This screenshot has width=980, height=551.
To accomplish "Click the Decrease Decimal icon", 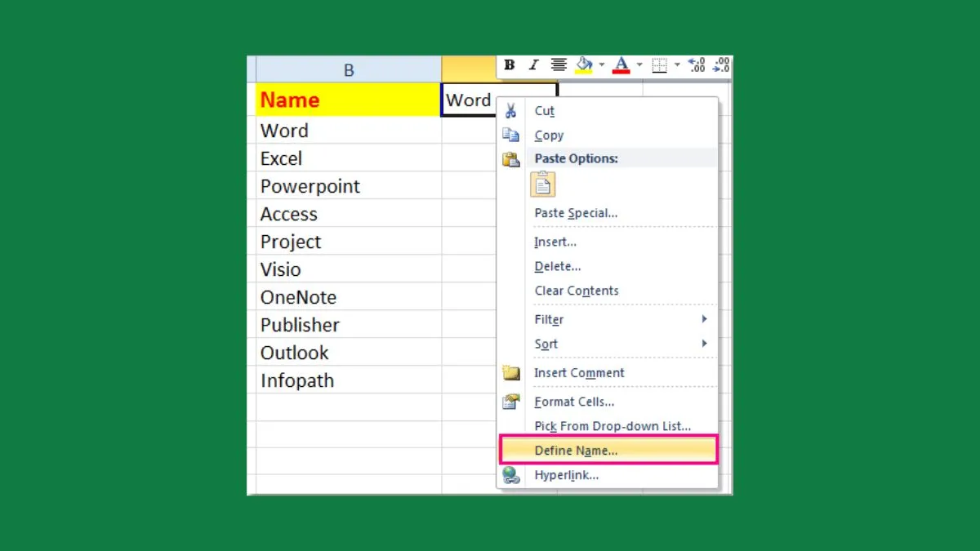I will [721, 65].
